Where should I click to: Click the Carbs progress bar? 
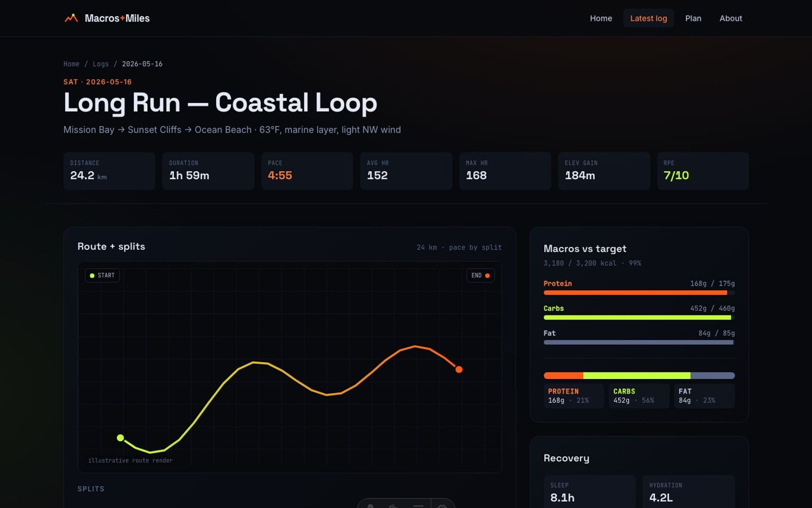[639, 317]
